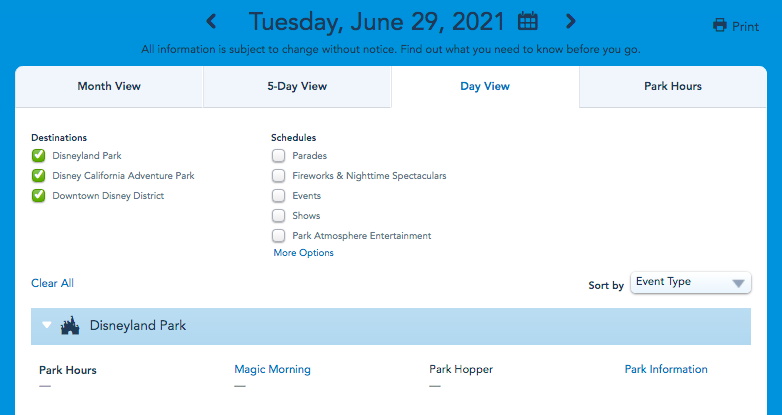Open the Park Hours tab
The height and width of the screenshot is (415, 782).
(x=672, y=87)
